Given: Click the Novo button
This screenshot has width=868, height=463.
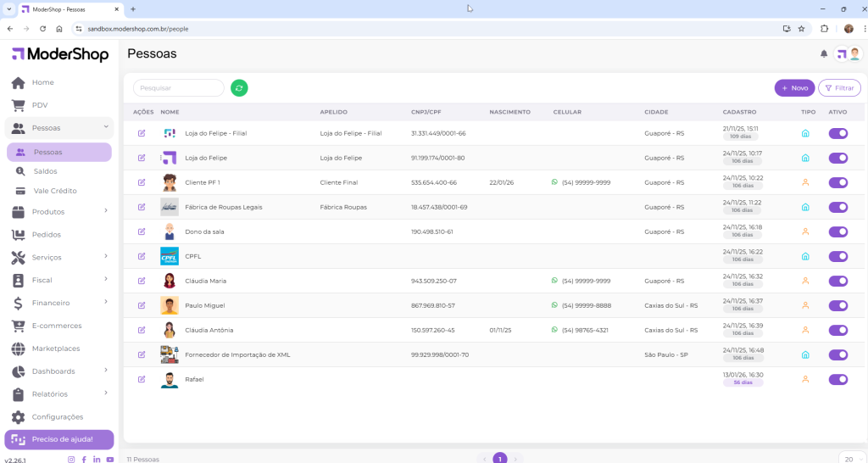Looking at the screenshot, I should point(794,88).
